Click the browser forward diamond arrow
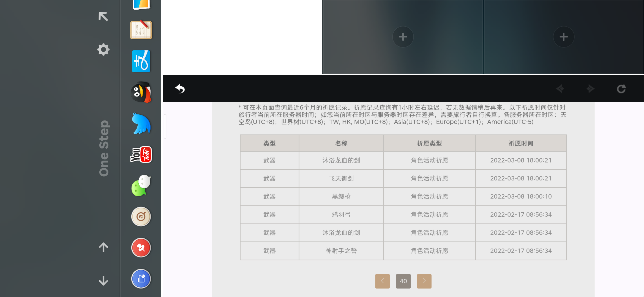Image resolution: width=644 pixels, height=297 pixels. 590,89
